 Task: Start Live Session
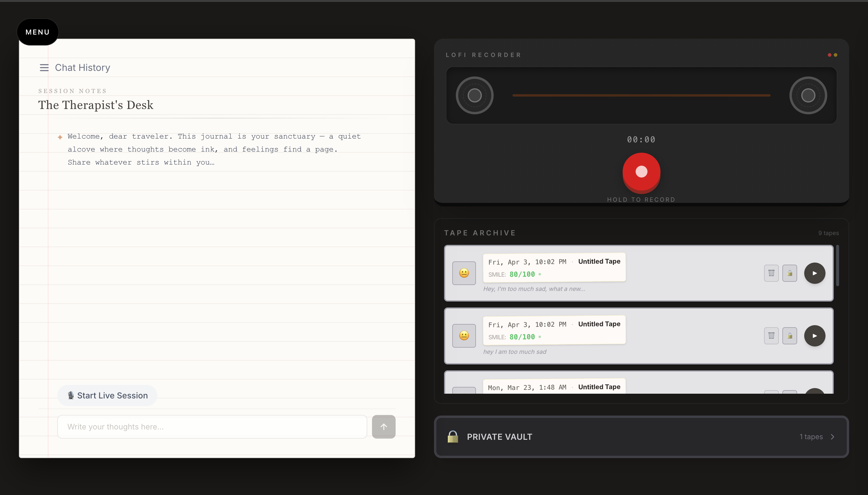pyautogui.click(x=107, y=395)
